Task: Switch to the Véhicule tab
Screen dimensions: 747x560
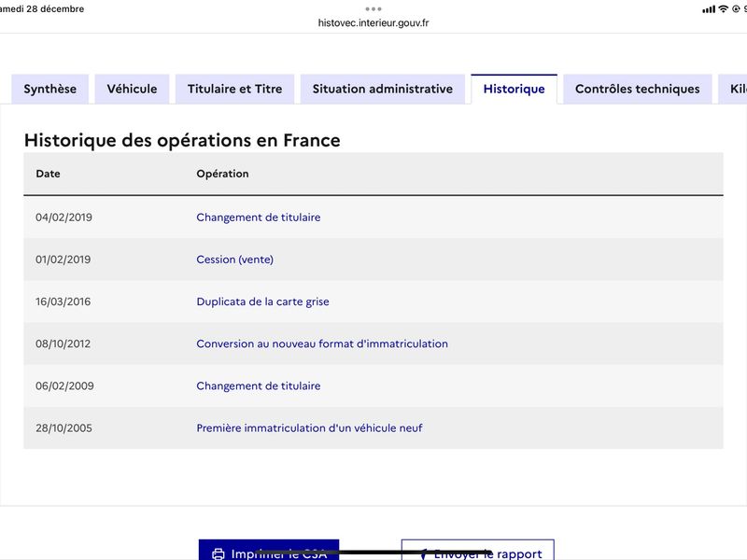Action: 132,89
